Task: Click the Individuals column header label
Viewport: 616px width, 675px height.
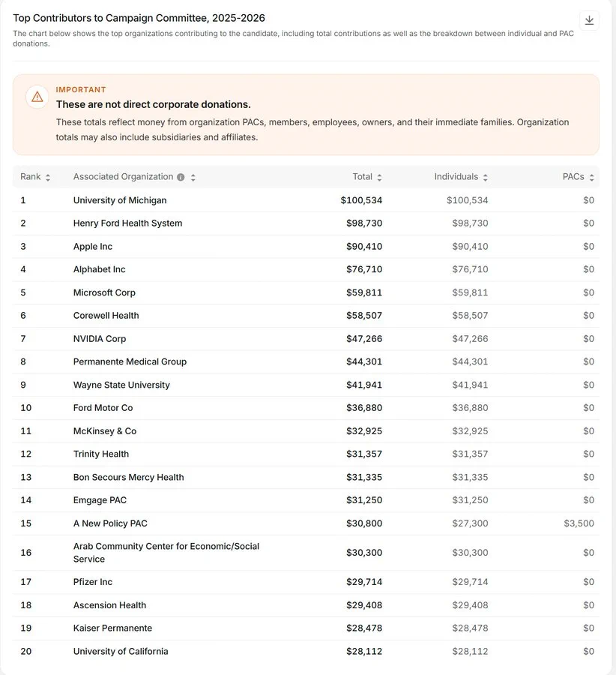Action: click(x=456, y=177)
